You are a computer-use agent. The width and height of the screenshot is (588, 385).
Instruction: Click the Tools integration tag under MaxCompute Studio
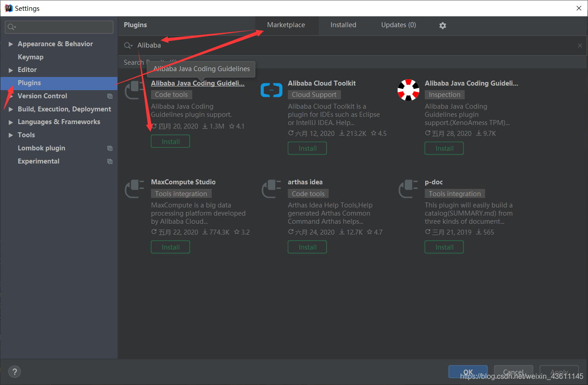(x=181, y=193)
